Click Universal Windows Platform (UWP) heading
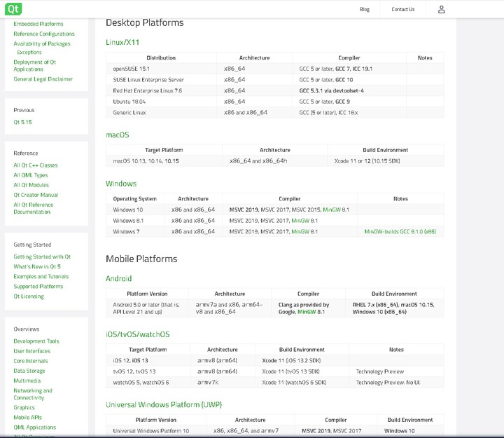This screenshot has height=438, width=504. point(164,405)
